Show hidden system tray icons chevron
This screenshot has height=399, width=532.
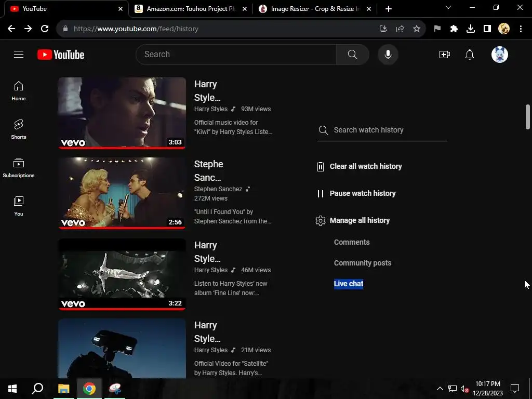440,389
